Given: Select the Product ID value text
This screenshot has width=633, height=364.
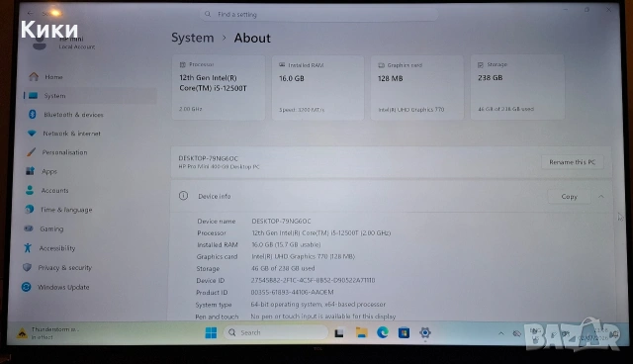Looking at the screenshot, I should pos(293,292).
